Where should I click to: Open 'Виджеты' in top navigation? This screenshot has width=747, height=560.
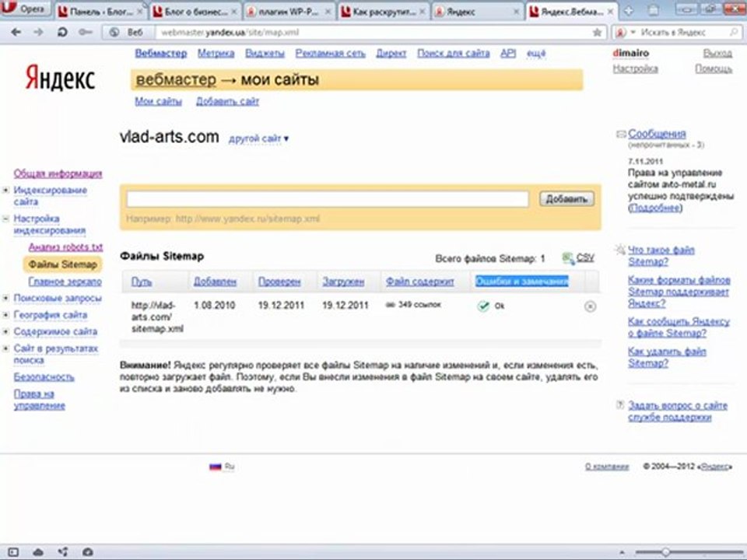pyautogui.click(x=265, y=54)
